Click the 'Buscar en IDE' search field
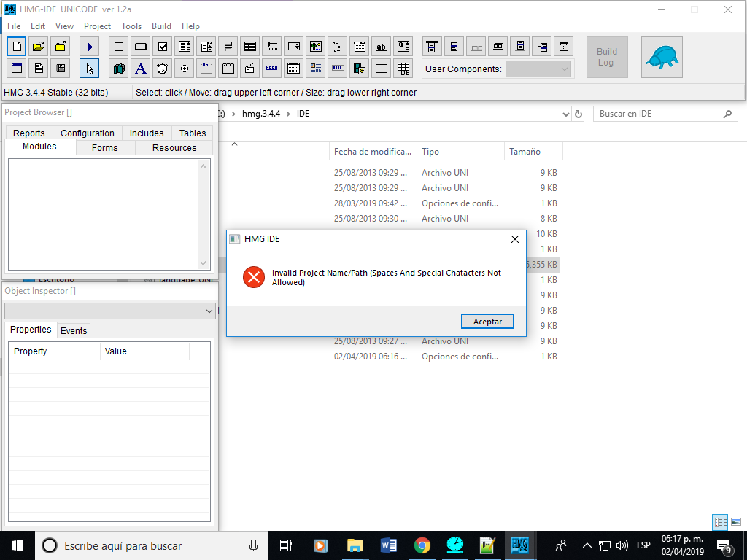The width and height of the screenshot is (747, 560). tap(665, 114)
